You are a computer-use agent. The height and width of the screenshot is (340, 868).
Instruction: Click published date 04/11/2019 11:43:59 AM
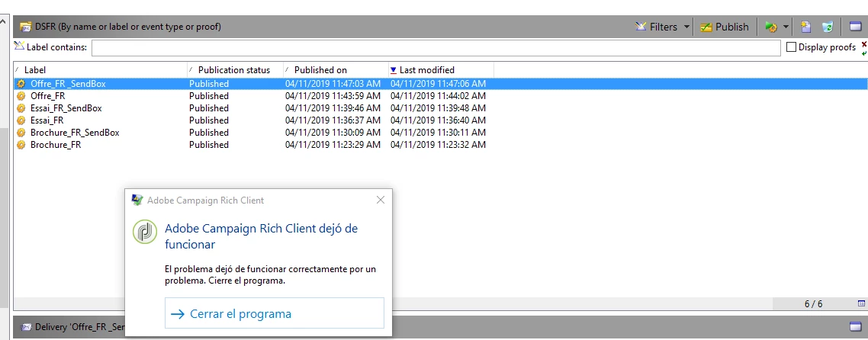click(333, 96)
